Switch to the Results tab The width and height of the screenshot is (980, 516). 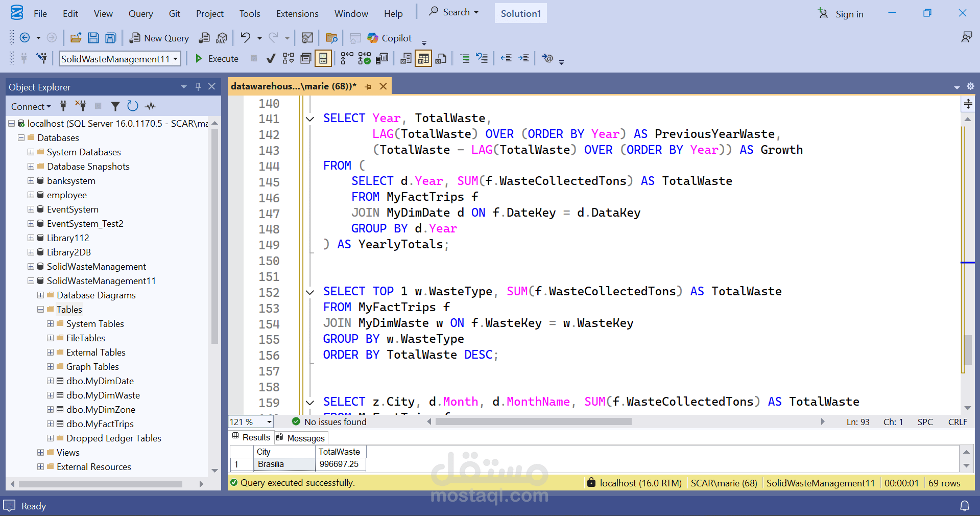(251, 437)
